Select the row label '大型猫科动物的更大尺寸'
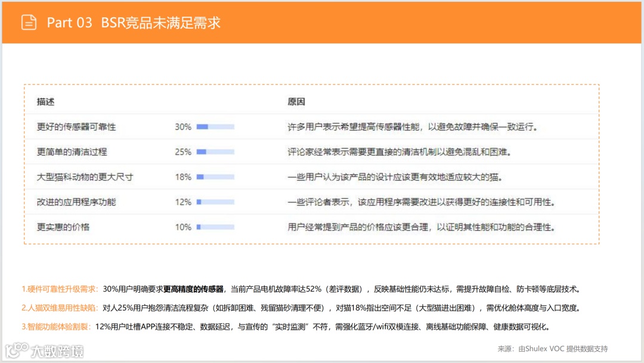Image resolution: width=644 pixels, height=363 pixels. (85, 177)
